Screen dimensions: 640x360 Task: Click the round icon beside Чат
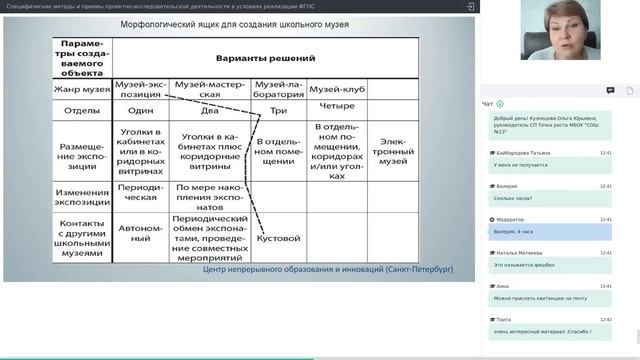click(x=500, y=104)
